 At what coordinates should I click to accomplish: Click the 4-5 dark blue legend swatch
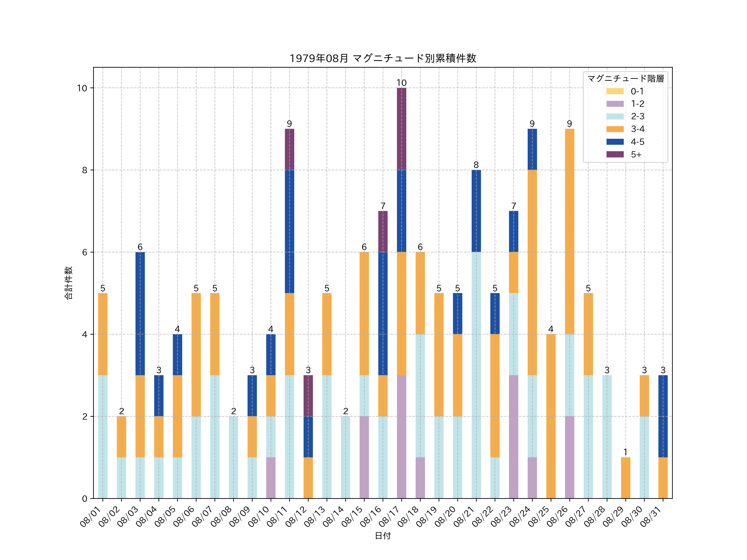point(615,142)
